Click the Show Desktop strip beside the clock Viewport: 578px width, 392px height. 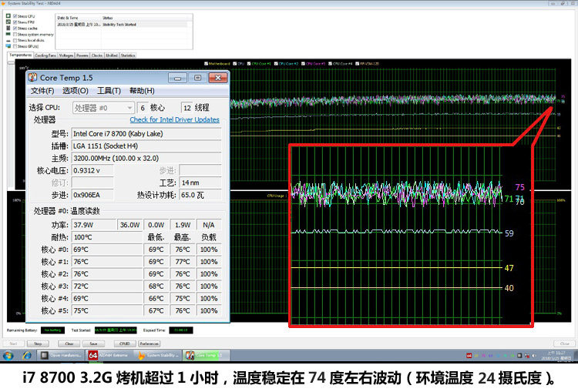pos(574,356)
